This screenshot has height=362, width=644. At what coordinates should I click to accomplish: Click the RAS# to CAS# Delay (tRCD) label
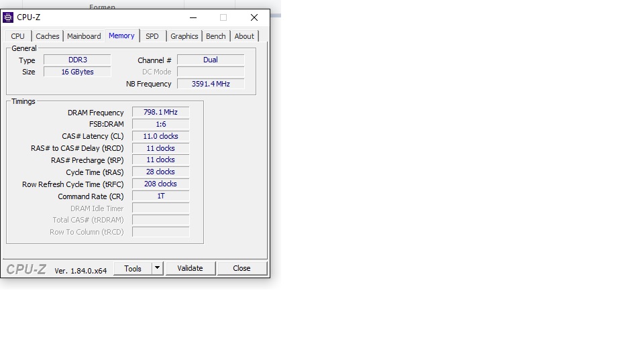pos(77,148)
